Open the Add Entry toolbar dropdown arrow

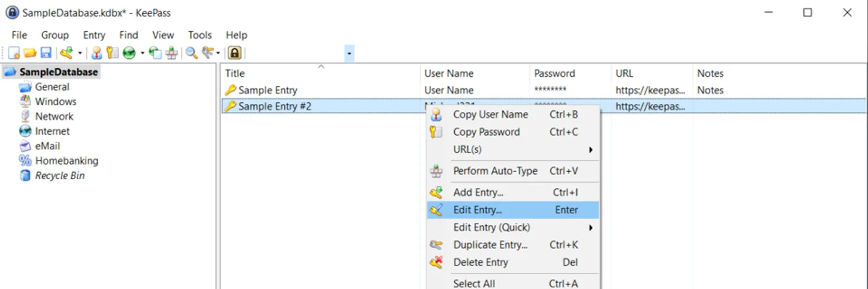pyautogui.click(x=80, y=54)
